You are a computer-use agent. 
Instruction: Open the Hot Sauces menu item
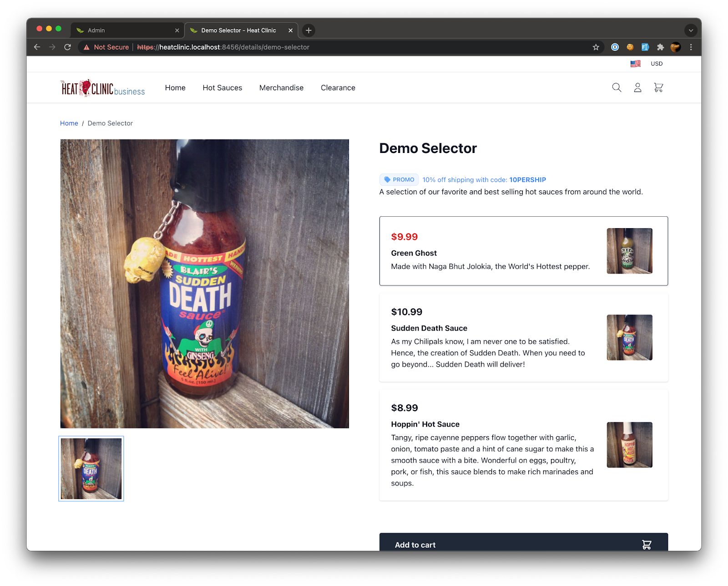tap(222, 87)
